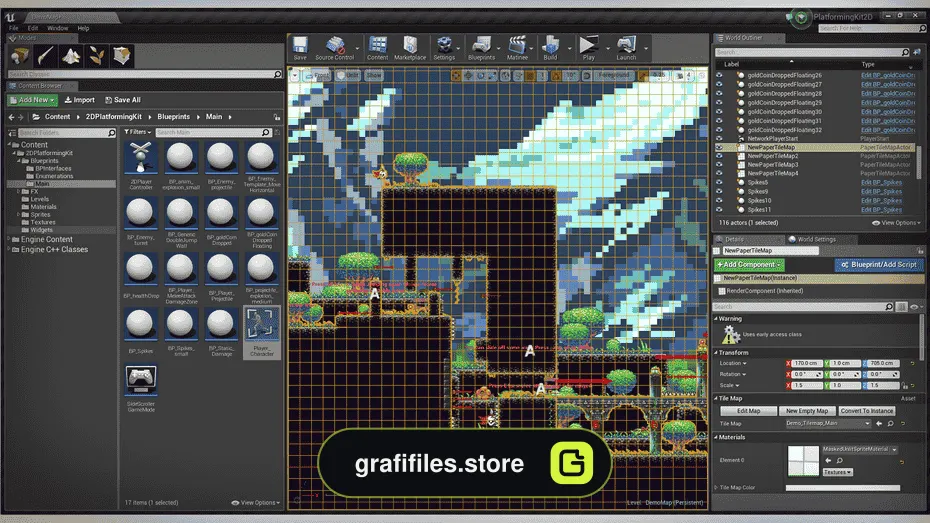The image size is (930, 523).
Task: Expand Engine C++ Classes tree node
Action: (x=9, y=250)
